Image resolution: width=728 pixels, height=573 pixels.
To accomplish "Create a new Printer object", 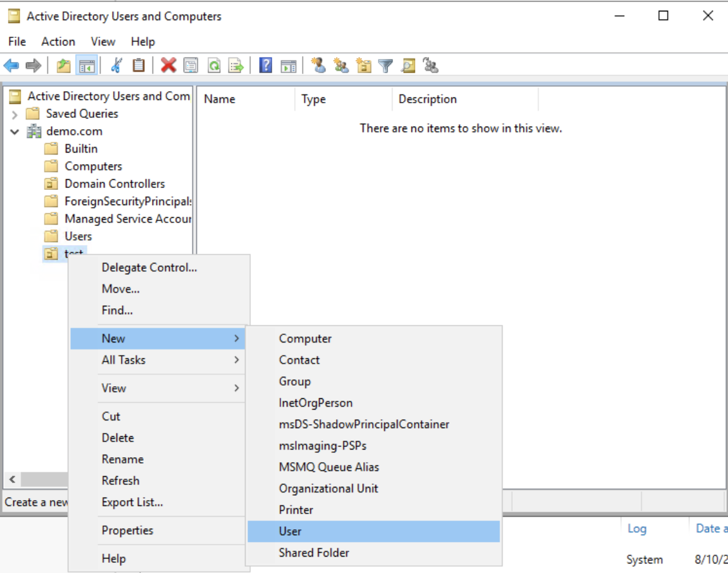I will (x=373, y=510).
